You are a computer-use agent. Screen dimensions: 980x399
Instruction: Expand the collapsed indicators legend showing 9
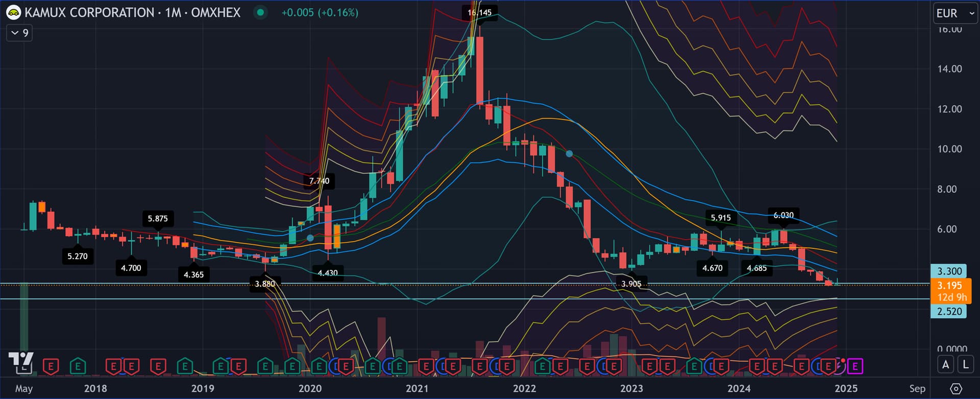point(19,33)
